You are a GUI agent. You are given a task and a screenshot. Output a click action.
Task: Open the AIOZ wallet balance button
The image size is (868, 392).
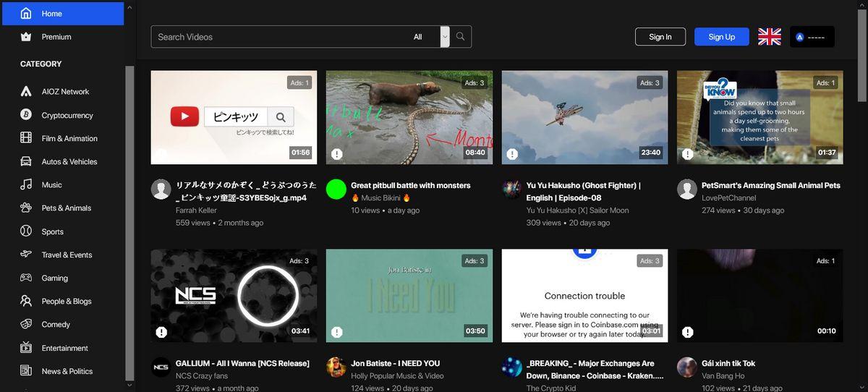[812, 37]
